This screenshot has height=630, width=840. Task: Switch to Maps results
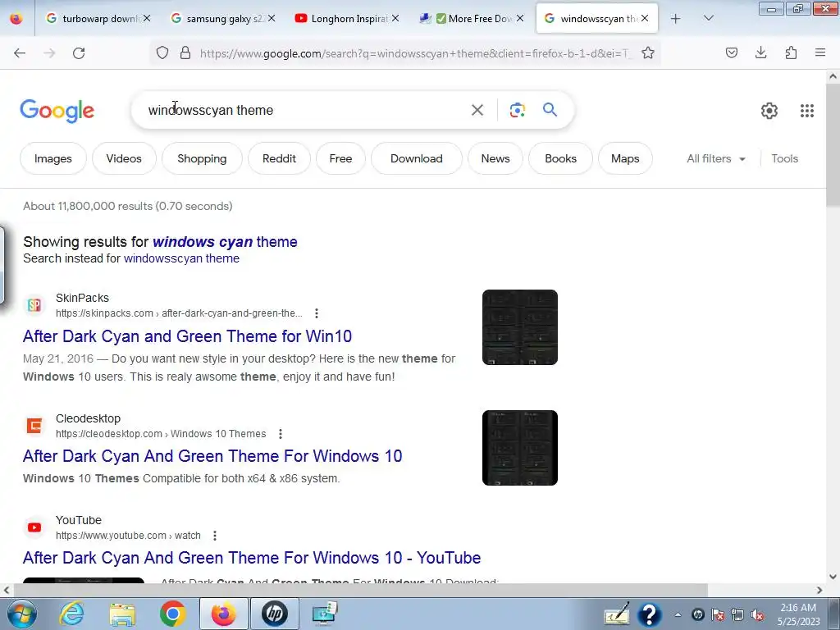(x=625, y=158)
